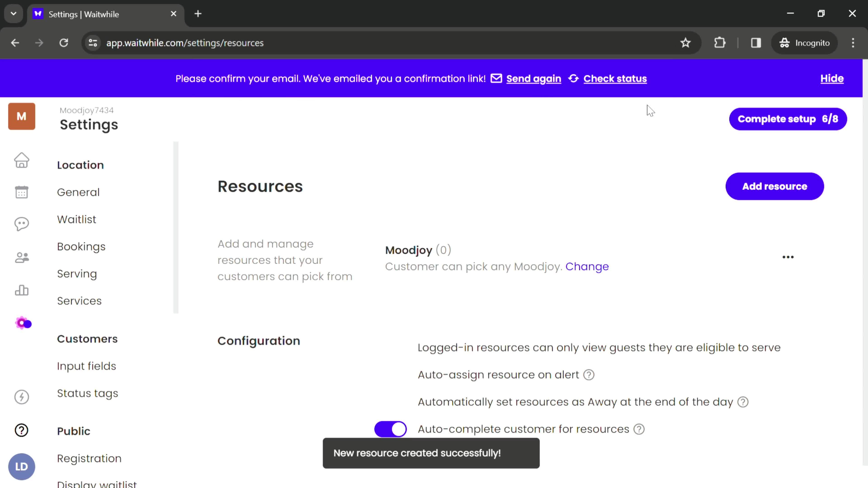This screenshot has height=488, width=868.
Task: Click 'Logged-in resources can only view guests' option
Action: pos(599,348)
